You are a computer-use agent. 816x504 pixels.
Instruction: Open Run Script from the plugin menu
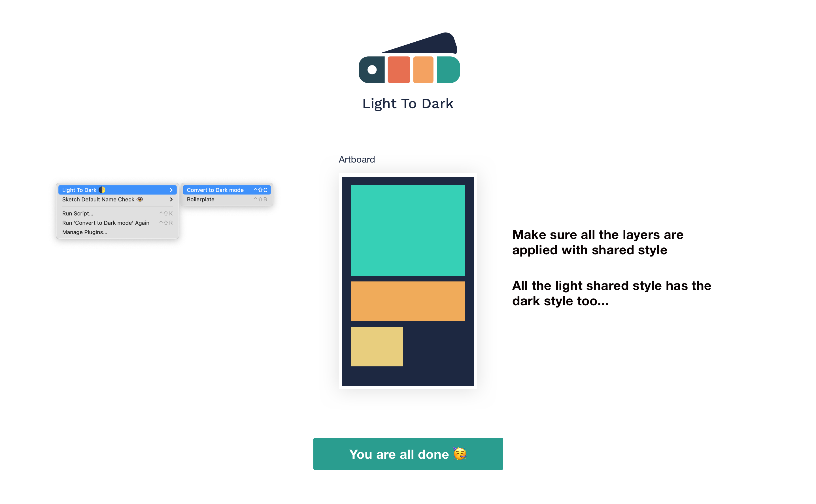[x=77, y=213]
